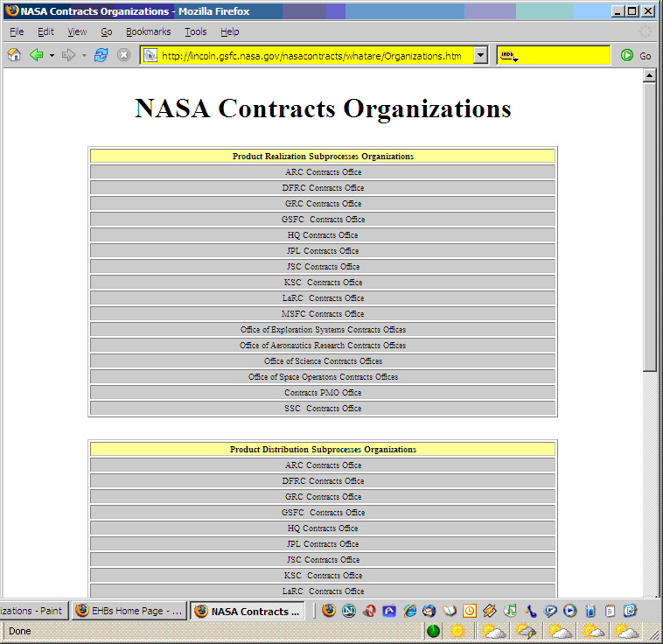Click GRC Contracts Office under Product Distribution
The height and width of the screenshot is (644, 663).
323,496
